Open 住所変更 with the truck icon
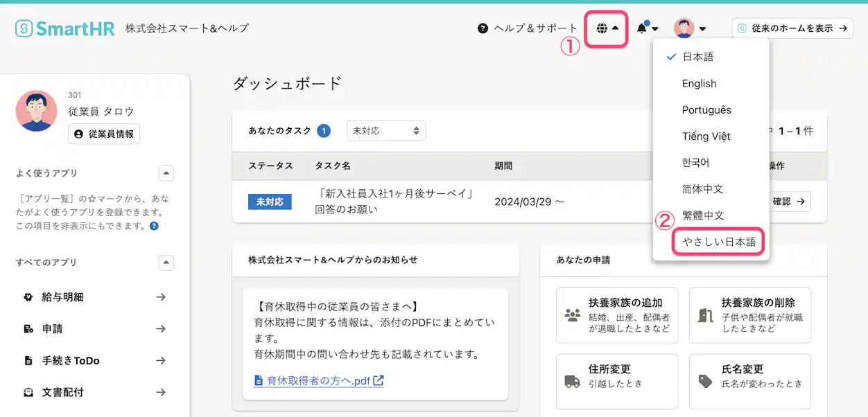 click(616, 381)
